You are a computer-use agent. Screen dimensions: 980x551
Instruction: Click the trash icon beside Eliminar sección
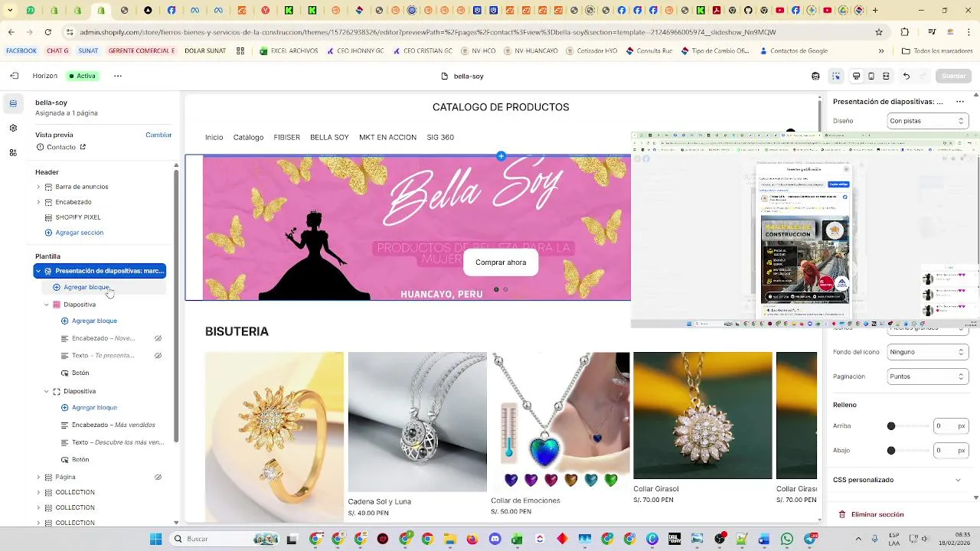[842, 515]
